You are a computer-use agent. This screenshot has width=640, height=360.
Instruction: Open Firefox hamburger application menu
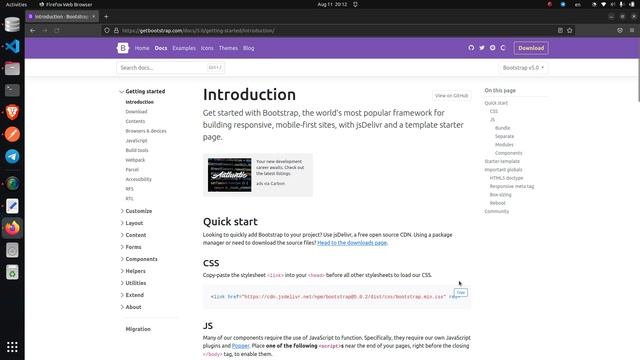click(x=631, y=30)
